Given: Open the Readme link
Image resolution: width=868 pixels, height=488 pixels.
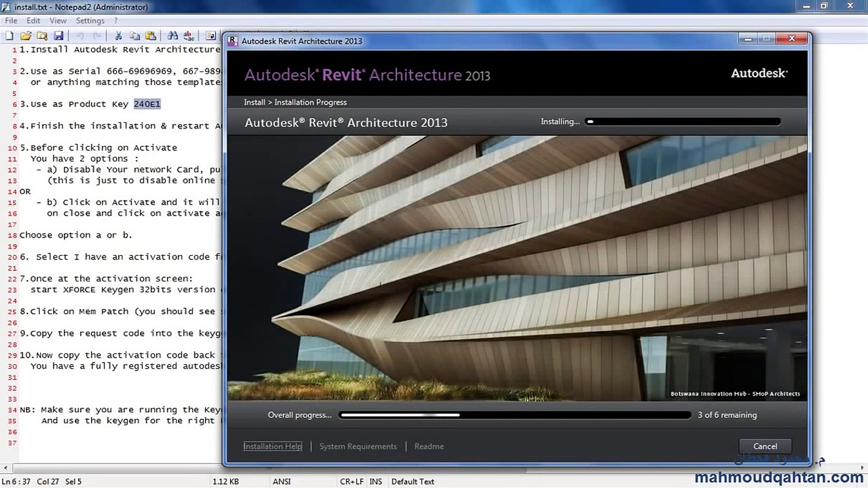Looking at the screenshot, I should [x=429, y=446].
